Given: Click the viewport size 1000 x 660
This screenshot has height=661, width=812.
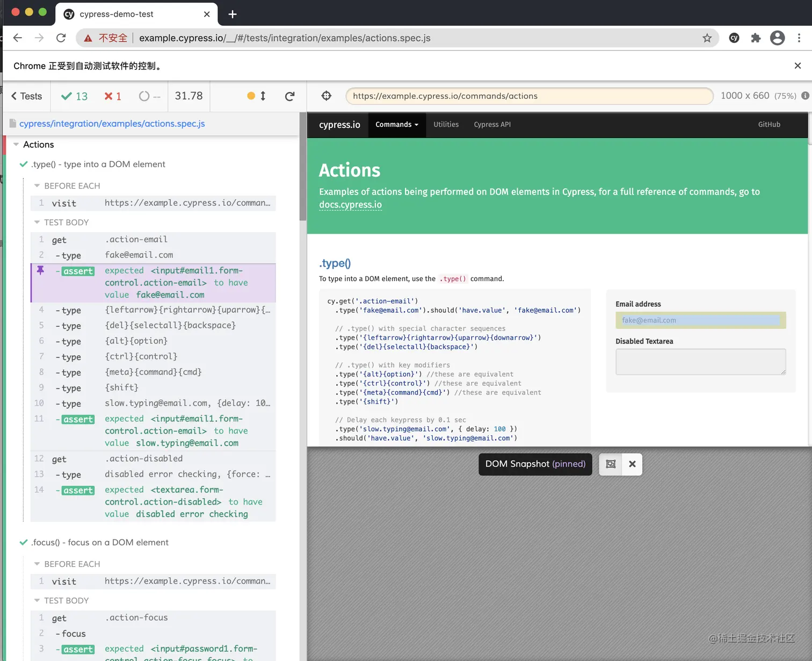Looking at the screenshot, I should (x=745, y=96).
